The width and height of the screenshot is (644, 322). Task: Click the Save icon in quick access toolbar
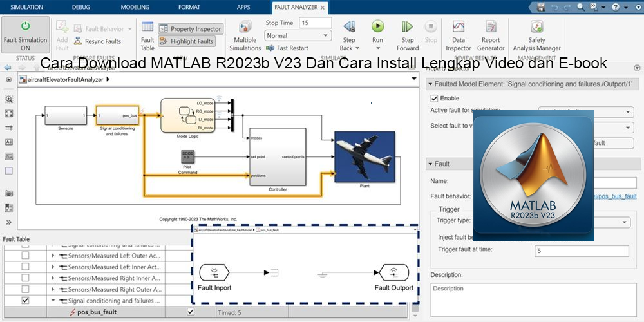(x=542, y=7)
